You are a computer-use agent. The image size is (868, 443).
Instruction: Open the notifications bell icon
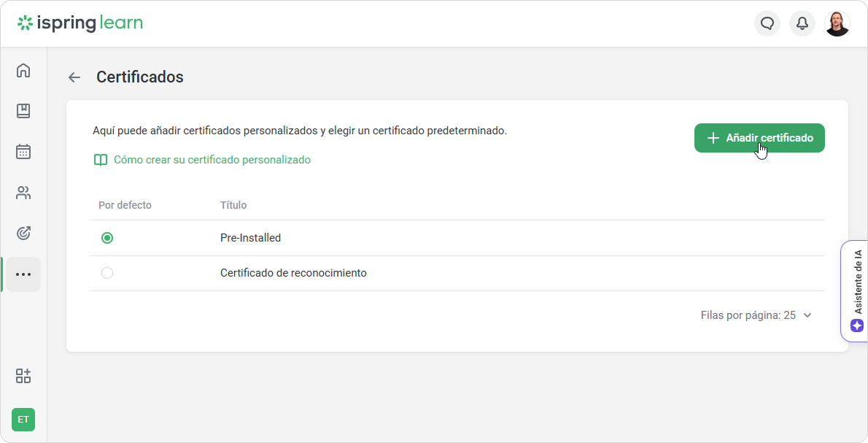(x=802, y=23)
